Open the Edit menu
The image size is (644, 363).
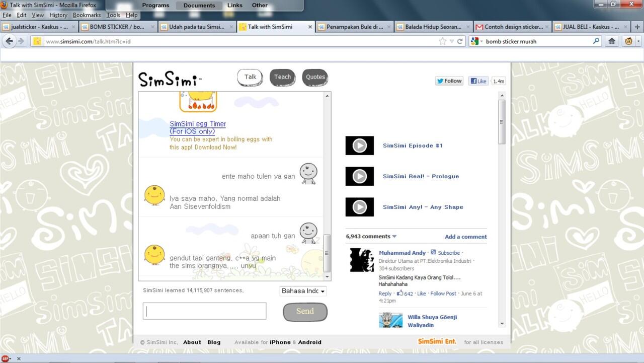pos(22,15)
